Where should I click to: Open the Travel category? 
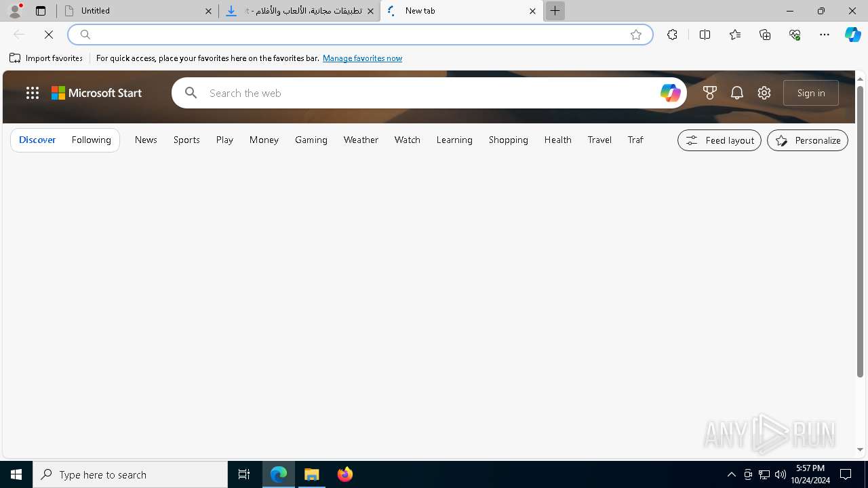(599, 140)
